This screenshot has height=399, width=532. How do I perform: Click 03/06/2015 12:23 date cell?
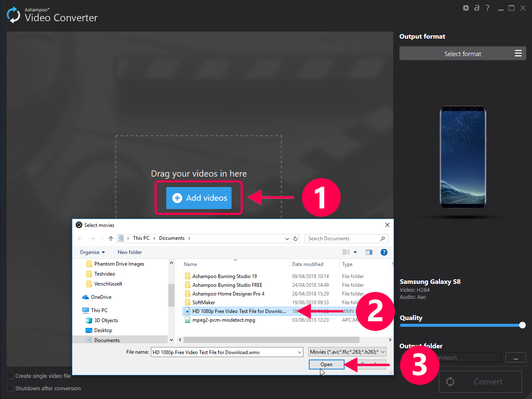pyautogui.click(x=310, y=320)
